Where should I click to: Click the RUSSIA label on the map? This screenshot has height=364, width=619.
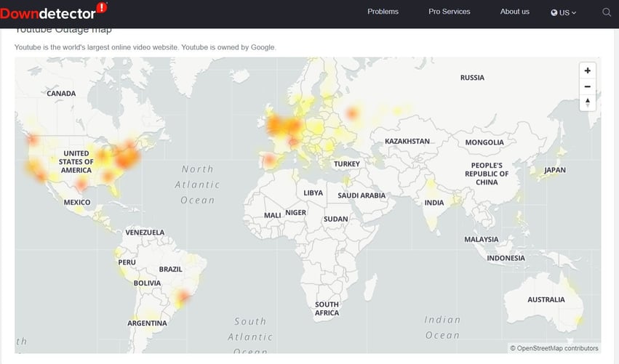click(x=472, y=78)
